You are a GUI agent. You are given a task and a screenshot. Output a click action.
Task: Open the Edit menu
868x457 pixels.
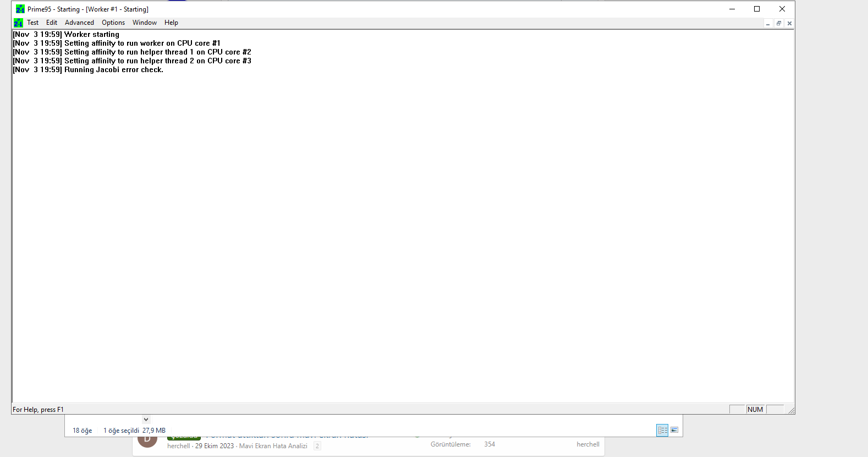pos(52,23)
